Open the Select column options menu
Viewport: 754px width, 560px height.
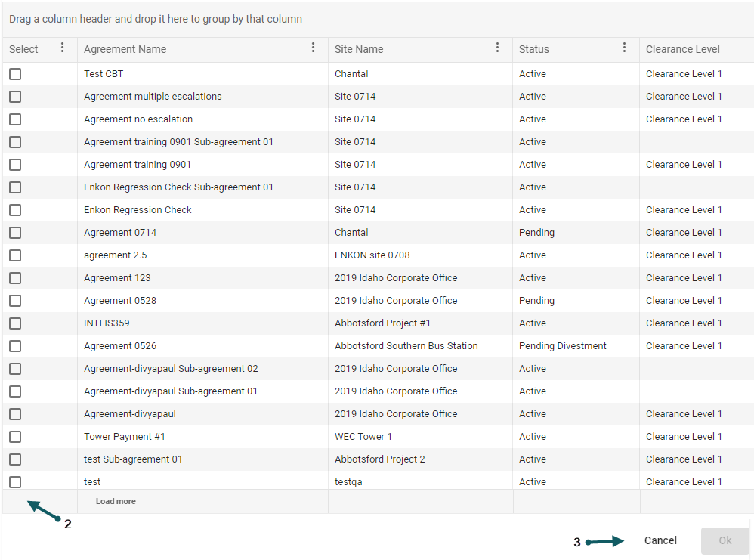click(x=62, y=48)
